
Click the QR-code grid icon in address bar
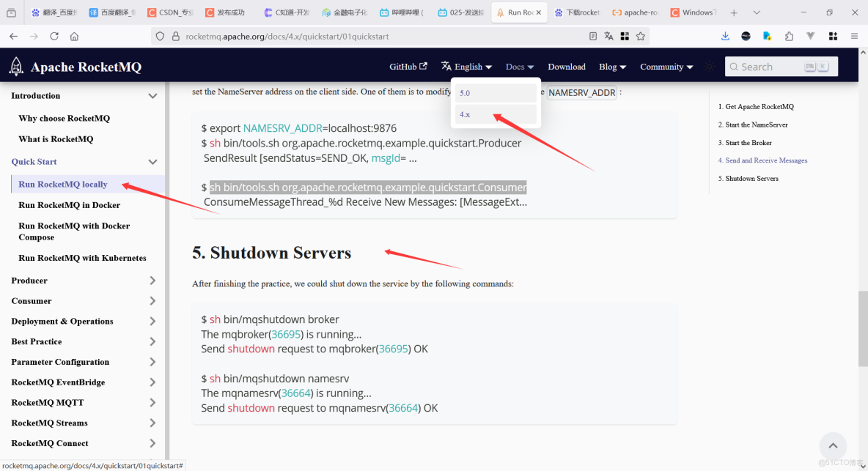625,37
